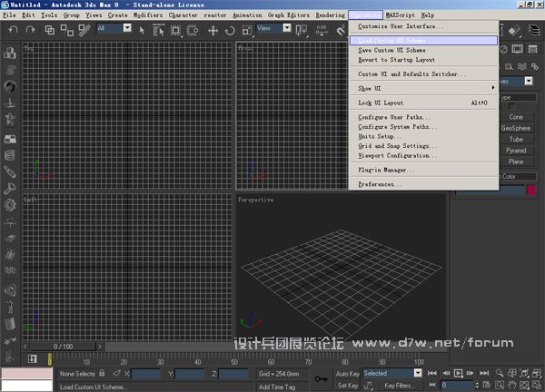
Task: Open Select by Name tool
Action: (x=158, y=30)
